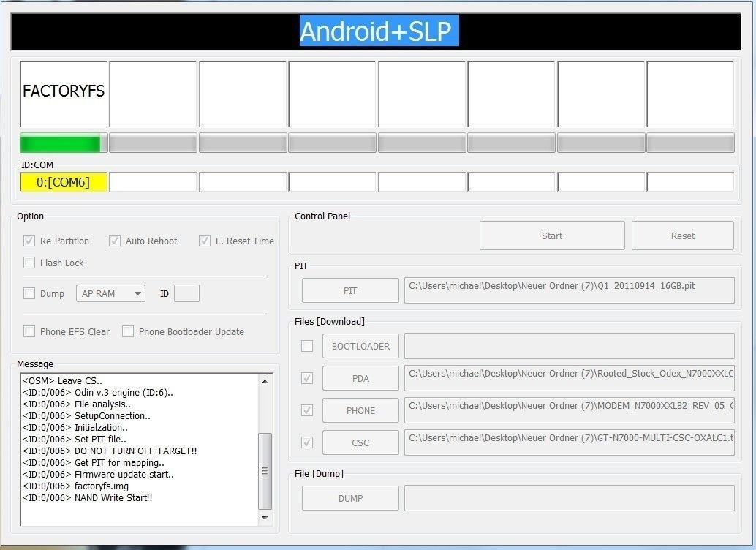Screen dimensions: 756x550
Task: Click the '<OSM> Leave CS..' log line
Action: pyautogui.click(x=62, y=380)
